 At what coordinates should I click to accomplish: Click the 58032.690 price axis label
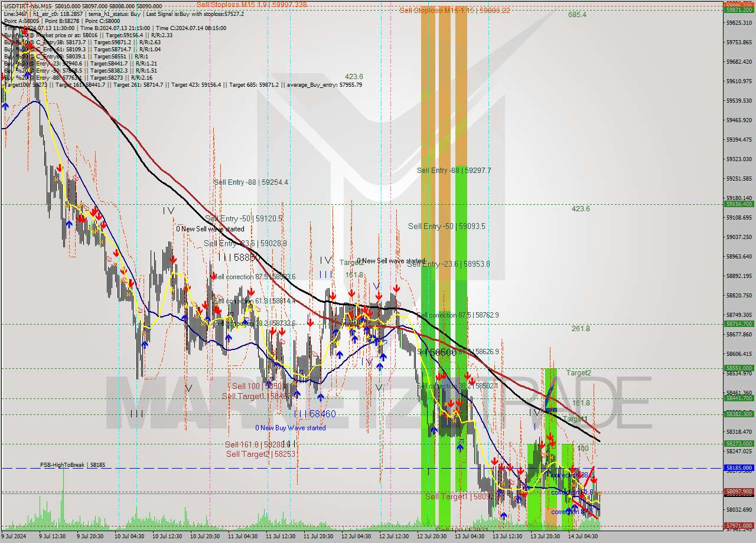[x=739, y=509]
